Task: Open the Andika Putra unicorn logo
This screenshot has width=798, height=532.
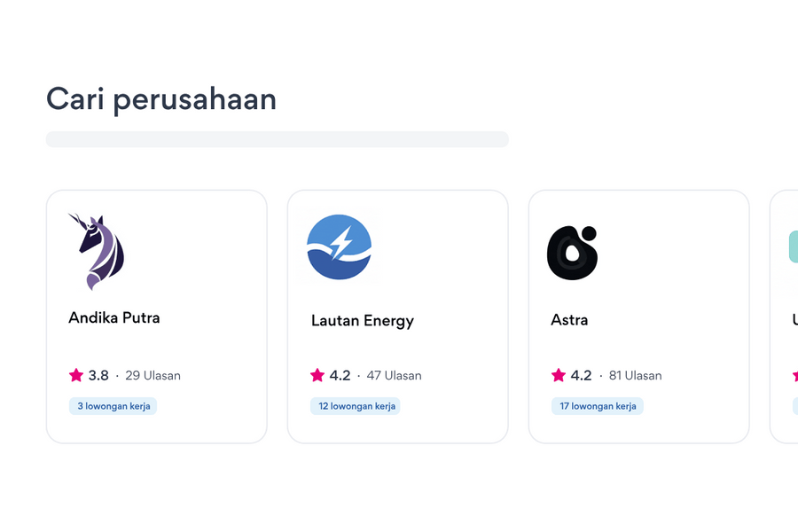Action: click(97, 251)
